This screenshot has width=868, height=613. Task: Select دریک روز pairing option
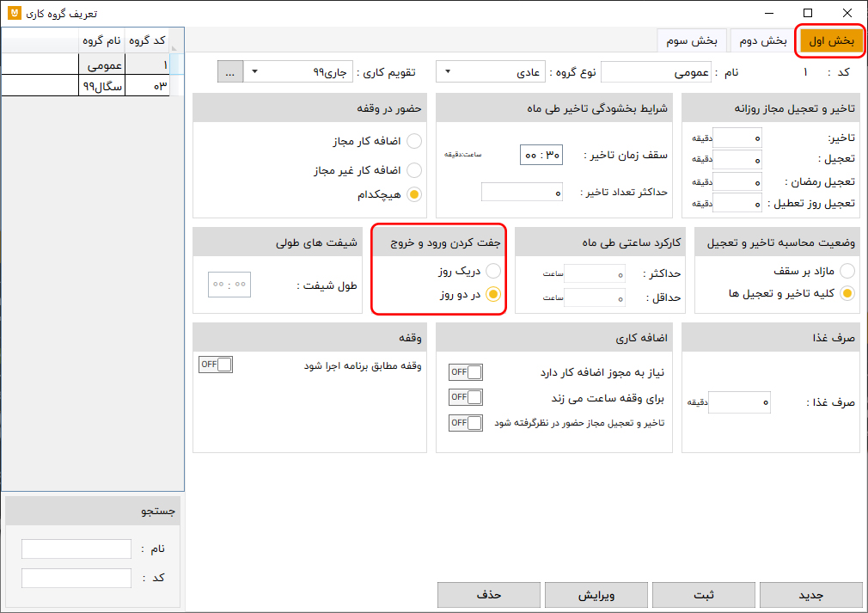[x=493, y=271]
